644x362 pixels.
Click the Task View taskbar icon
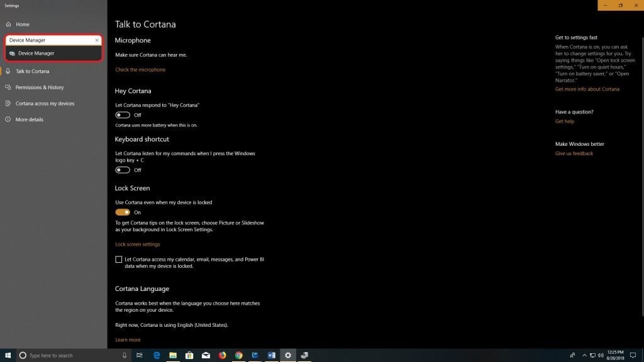tap(140, 355)
